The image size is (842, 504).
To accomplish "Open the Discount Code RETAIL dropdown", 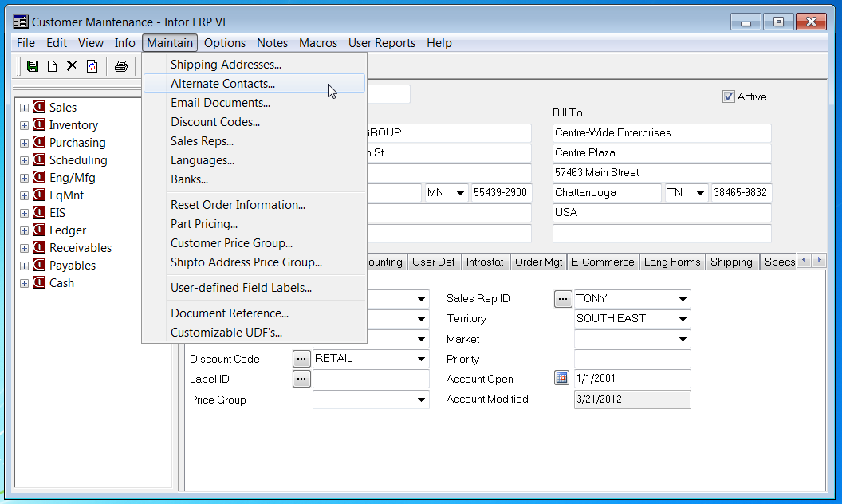I will (x=422, y=359).
